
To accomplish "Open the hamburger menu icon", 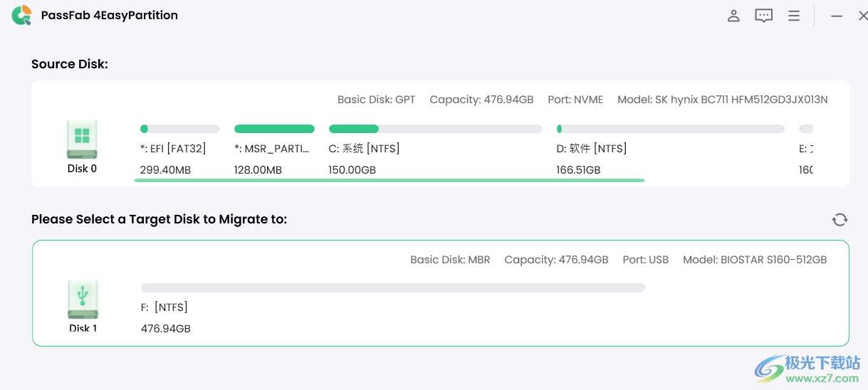I will 794,16.
